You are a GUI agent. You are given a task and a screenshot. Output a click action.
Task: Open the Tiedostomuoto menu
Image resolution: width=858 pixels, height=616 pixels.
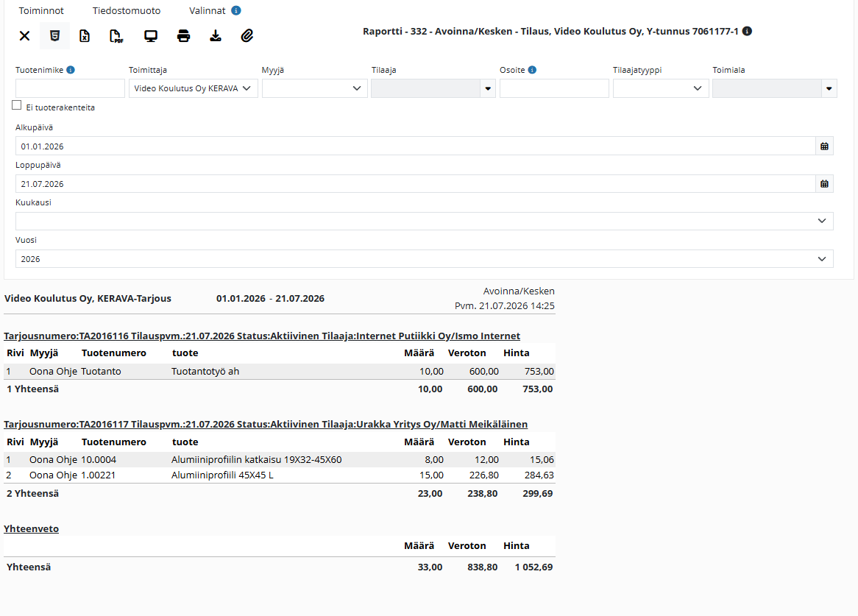(x=127, y=10)
